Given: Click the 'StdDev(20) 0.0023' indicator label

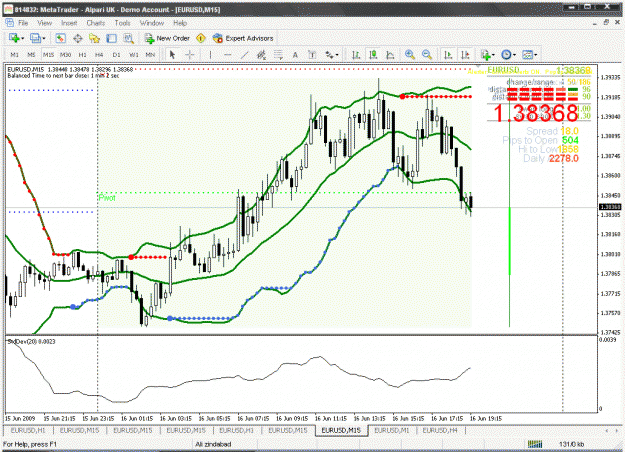Looking at the screenshot, I should [x=31, y=342].
